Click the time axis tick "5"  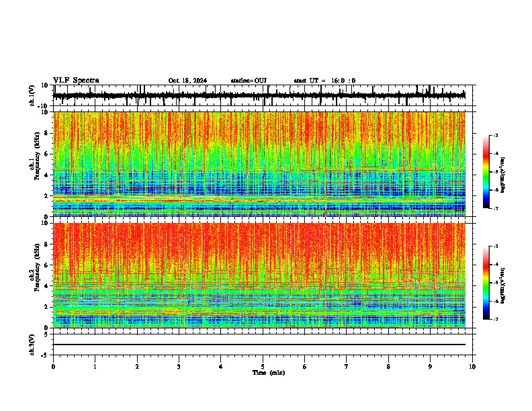[x=263, y=367]
